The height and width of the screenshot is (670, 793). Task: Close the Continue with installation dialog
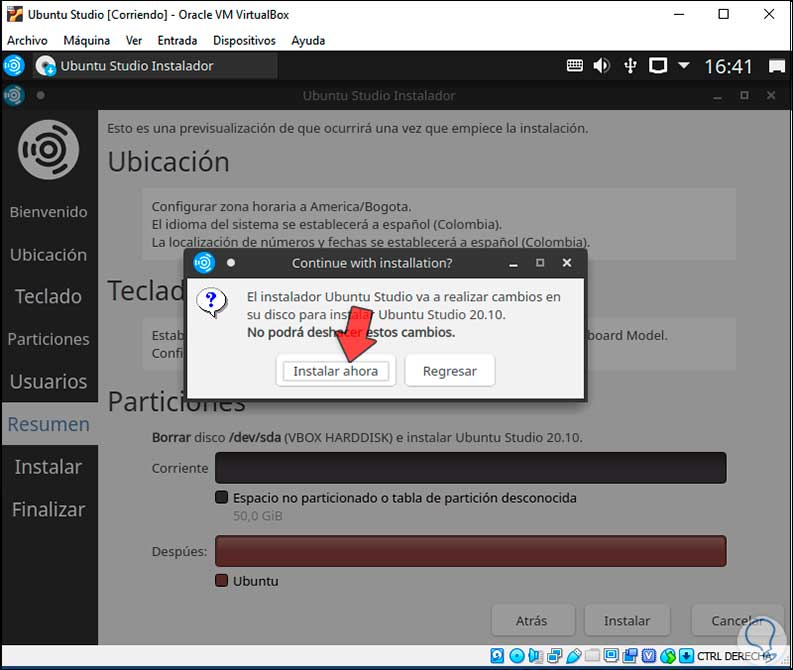click(567, 262)
